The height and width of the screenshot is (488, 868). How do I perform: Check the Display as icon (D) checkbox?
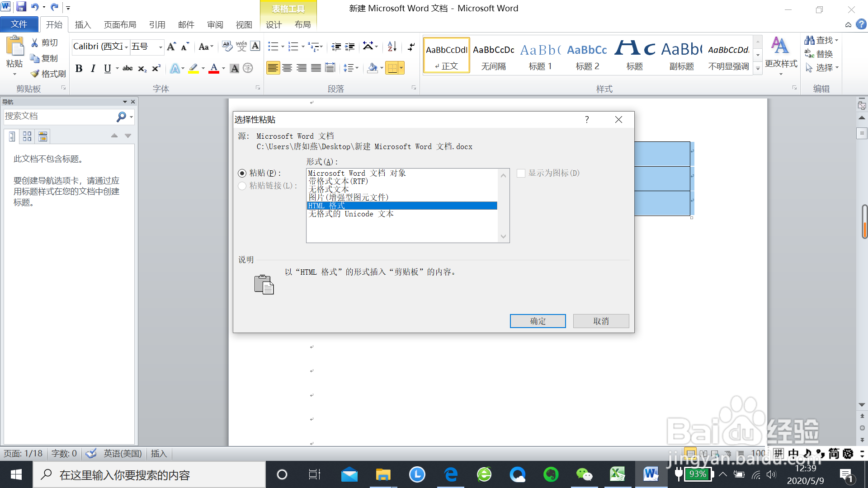pyautogui.click(x=521, y=173)
